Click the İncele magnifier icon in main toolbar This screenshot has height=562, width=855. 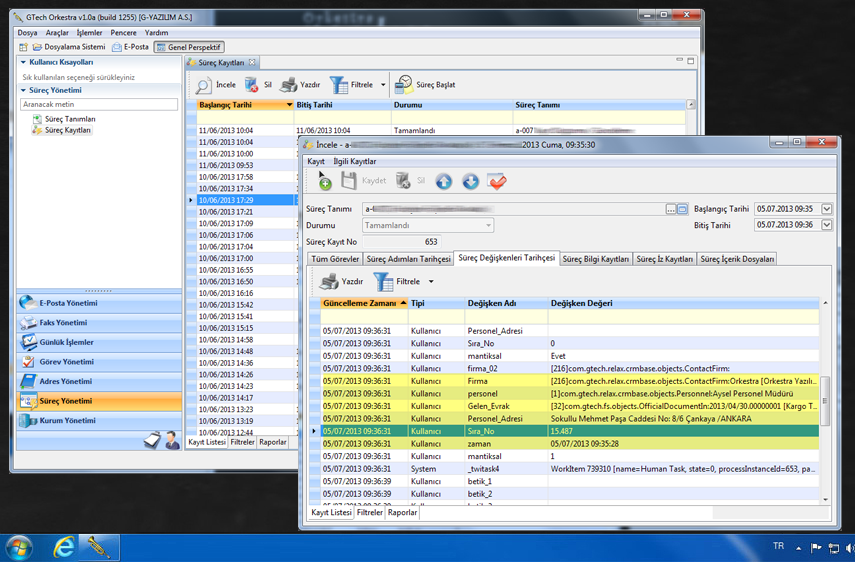pyautogui.click(x=204, y=85)
